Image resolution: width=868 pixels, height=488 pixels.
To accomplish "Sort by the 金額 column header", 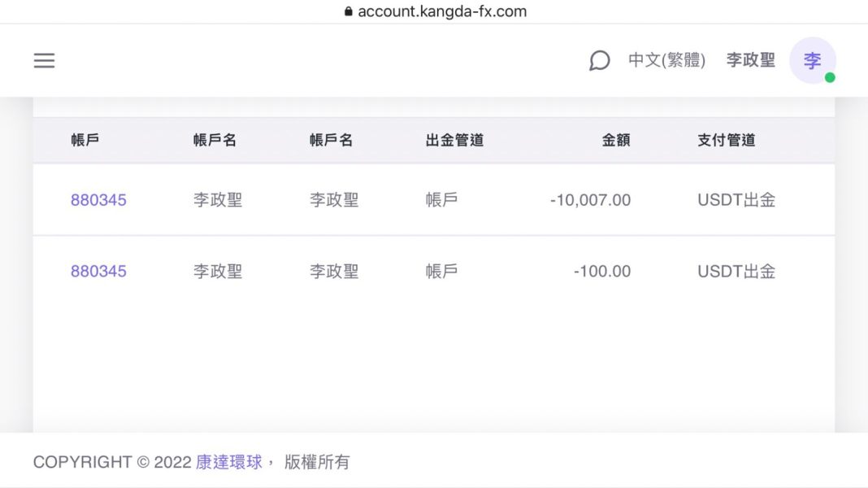I will [616, 140].
